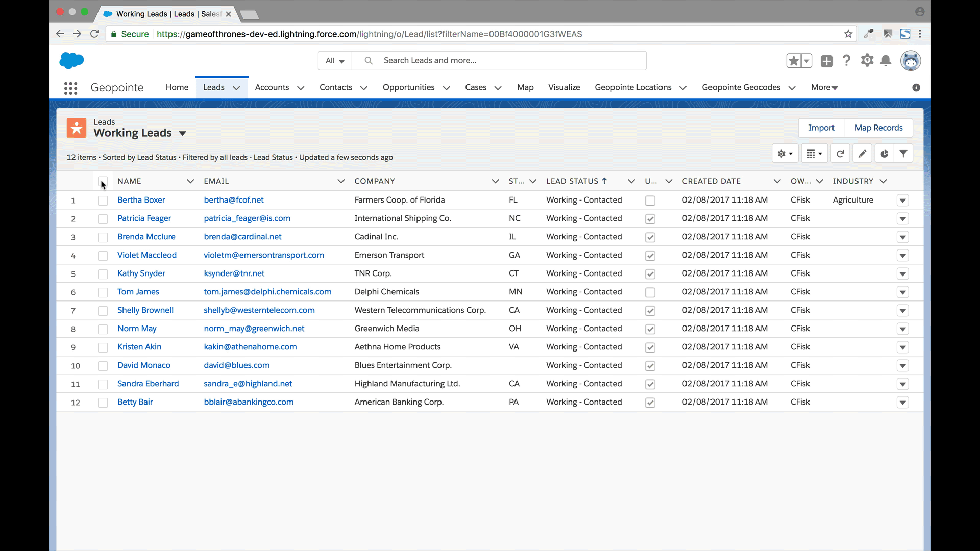
Task: Select the Norm May row checkbox
Action: (103, 329)
